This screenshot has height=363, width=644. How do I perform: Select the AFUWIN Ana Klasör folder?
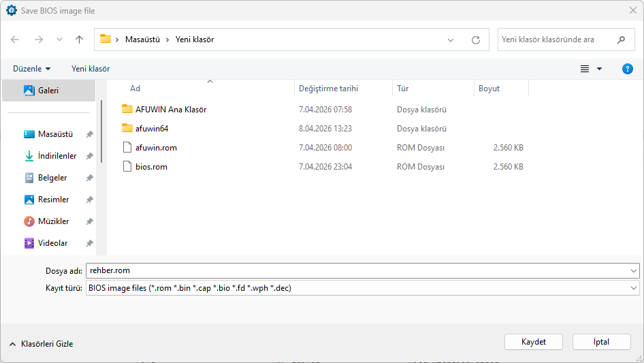[171, 110]
